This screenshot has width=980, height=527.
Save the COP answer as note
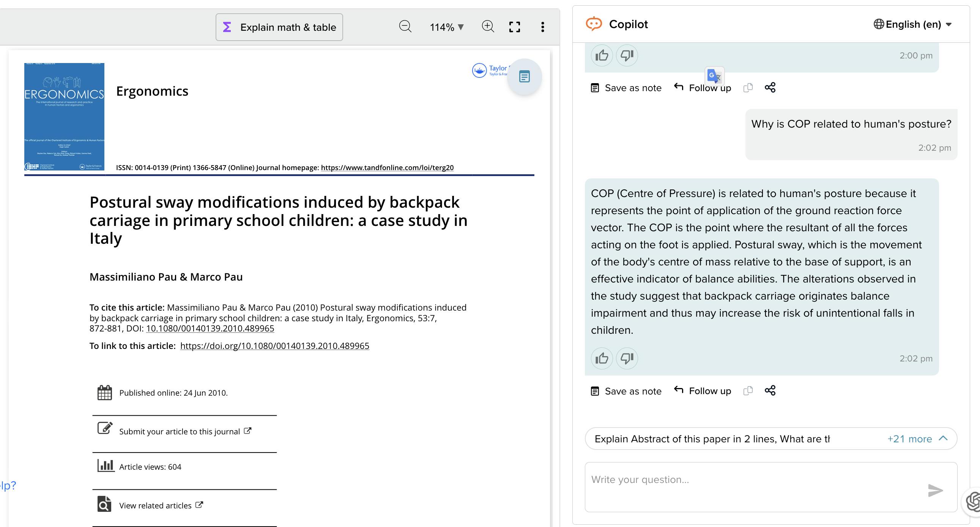[626, 391]
